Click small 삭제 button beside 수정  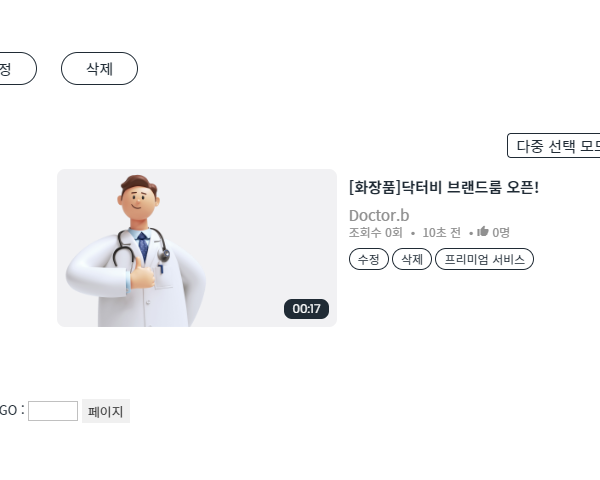click(412, 259)
